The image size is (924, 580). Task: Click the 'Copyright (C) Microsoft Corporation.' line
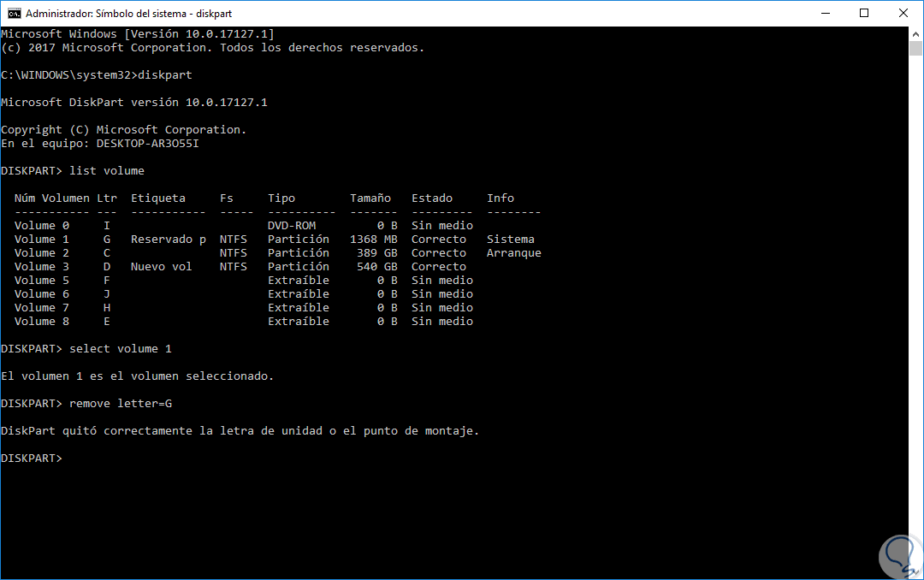(124, 130)
